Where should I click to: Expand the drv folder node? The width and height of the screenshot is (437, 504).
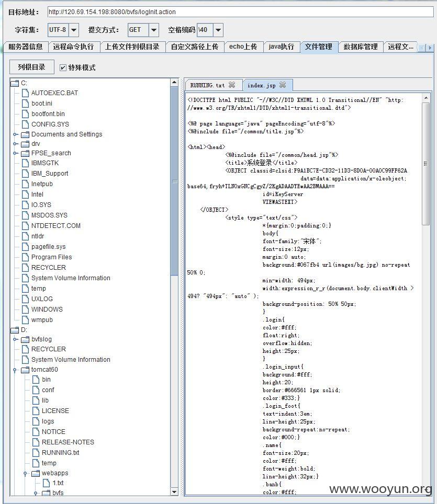point(15,144)
